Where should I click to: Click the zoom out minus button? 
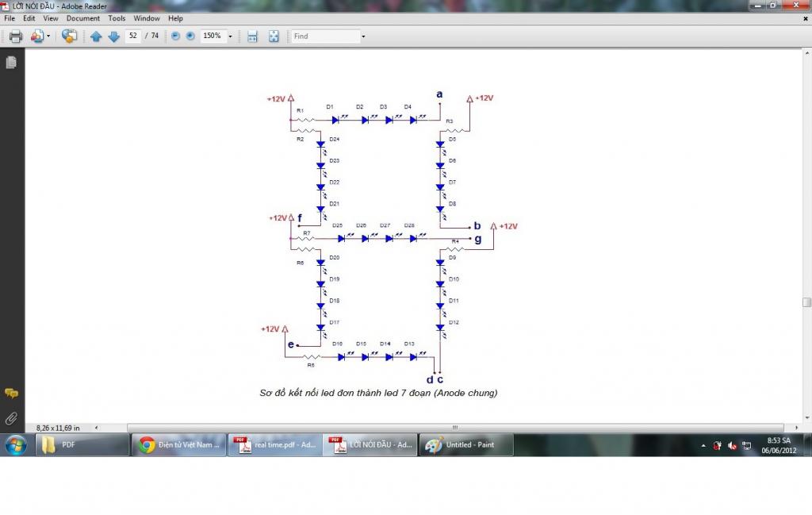(x=175, y=37)
